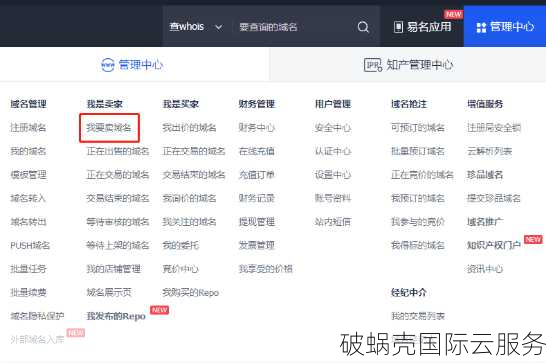Open 设置中心
Viewport: 546px width, 363px height.
tap(333, 175)
